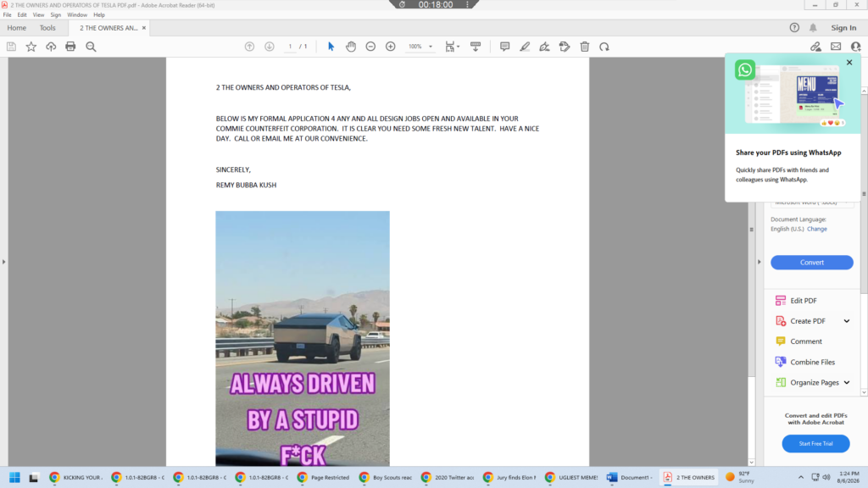
Task: Collapse the right tools pane arrow
Action: click(x=759, y=262)
